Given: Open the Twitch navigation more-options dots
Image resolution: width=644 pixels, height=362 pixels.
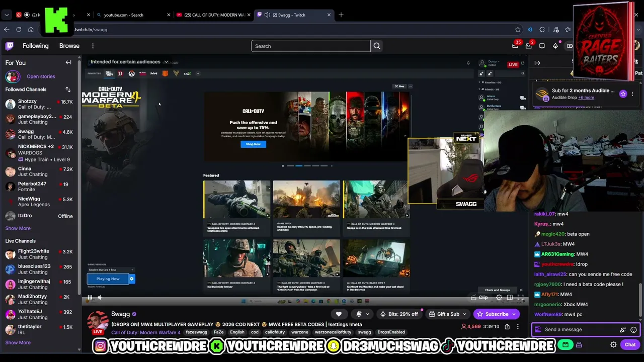Looking at the screenshot, I should tap(93, 46).
